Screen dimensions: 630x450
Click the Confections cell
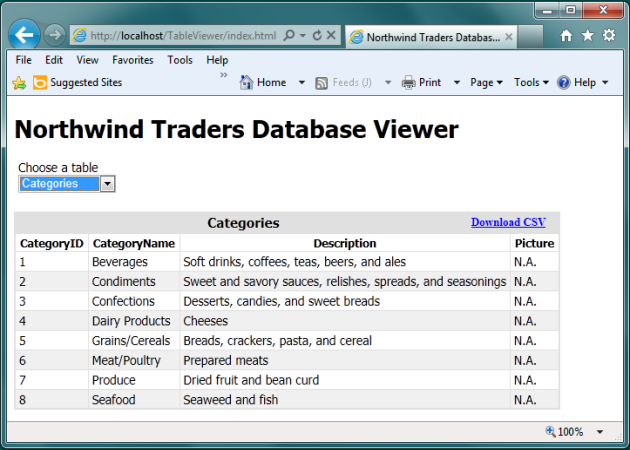pos(134,301)
